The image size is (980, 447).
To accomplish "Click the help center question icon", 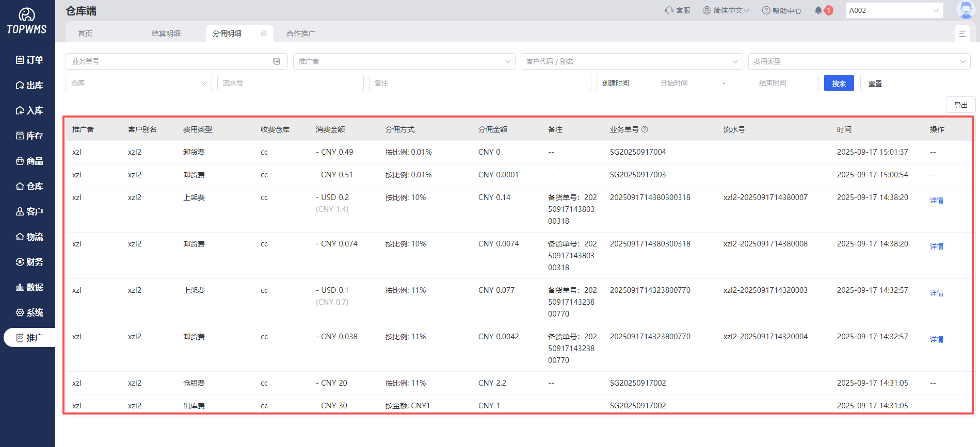I will [766, 10].
